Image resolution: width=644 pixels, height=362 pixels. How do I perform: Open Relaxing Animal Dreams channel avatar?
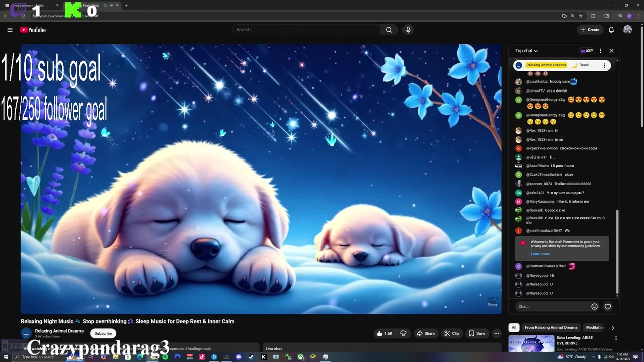coord(26,333)
